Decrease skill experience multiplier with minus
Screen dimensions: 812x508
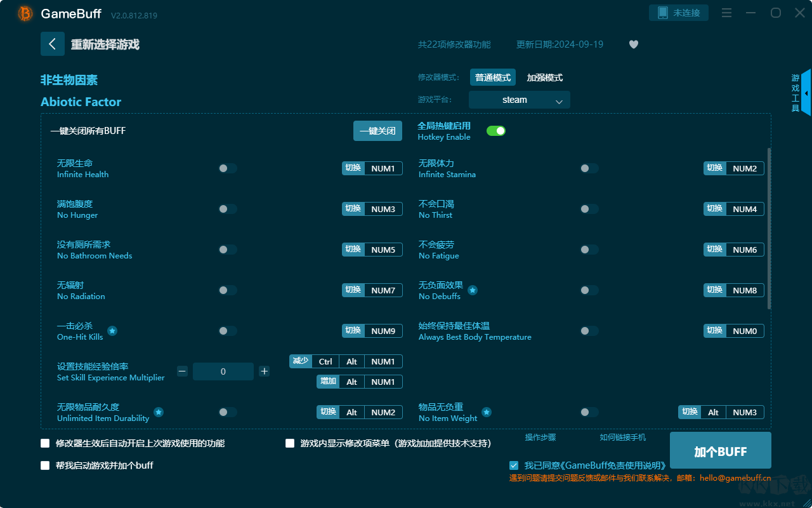coord(182,371)
